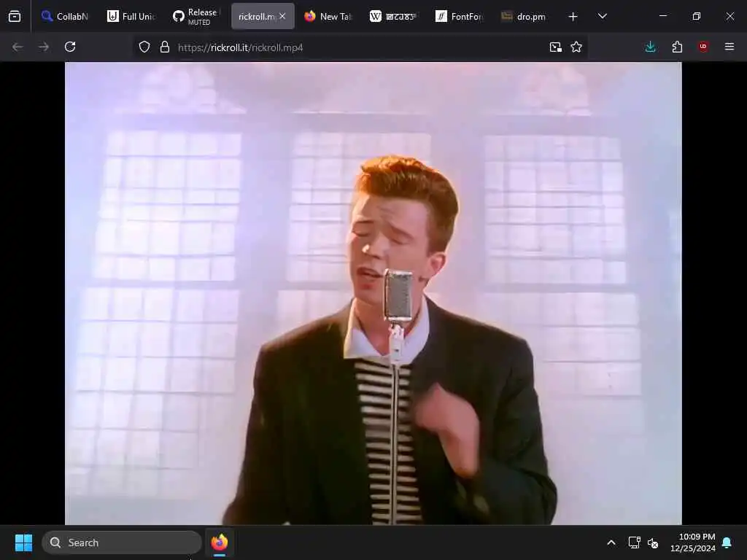Bookmark this page with star icon
The image size is (747, 560).
pyautogui.click(x=576, y=47)
